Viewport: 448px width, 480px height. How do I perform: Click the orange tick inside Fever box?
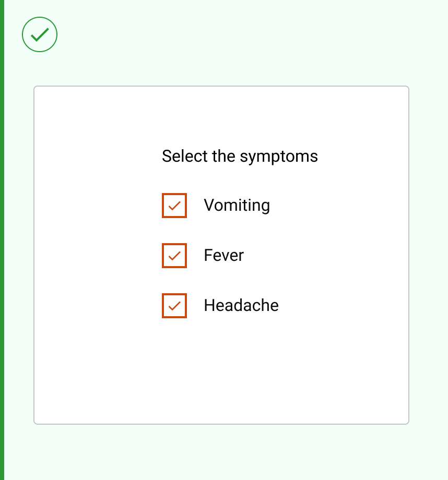point(174,256)
